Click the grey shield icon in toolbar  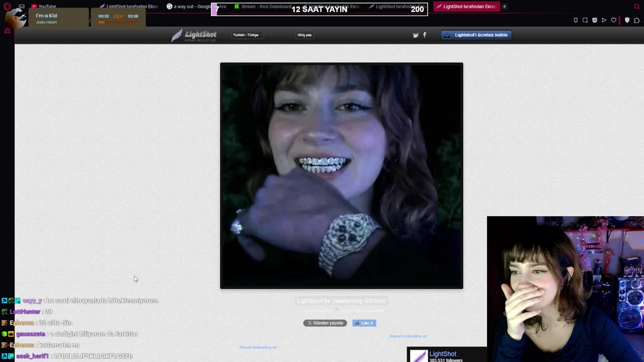pos(627,20)
